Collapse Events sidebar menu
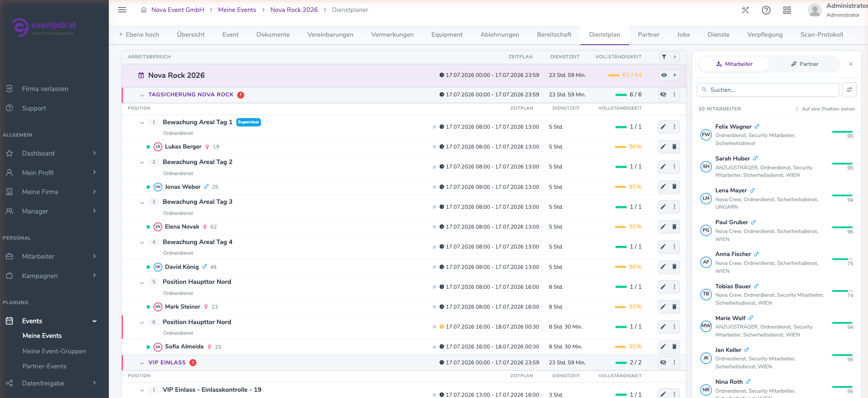The width and height of the screenshot is (868, 398). tap(94, 321)
